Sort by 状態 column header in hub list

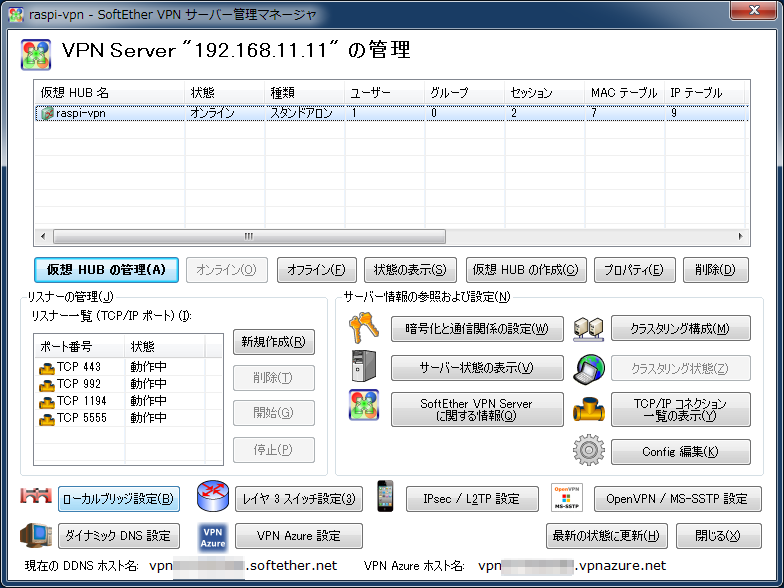(x=224, y=92)
